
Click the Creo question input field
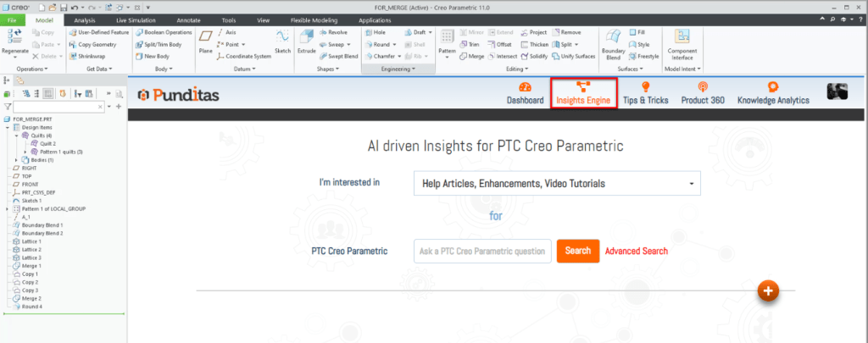[x=482, y=251]
